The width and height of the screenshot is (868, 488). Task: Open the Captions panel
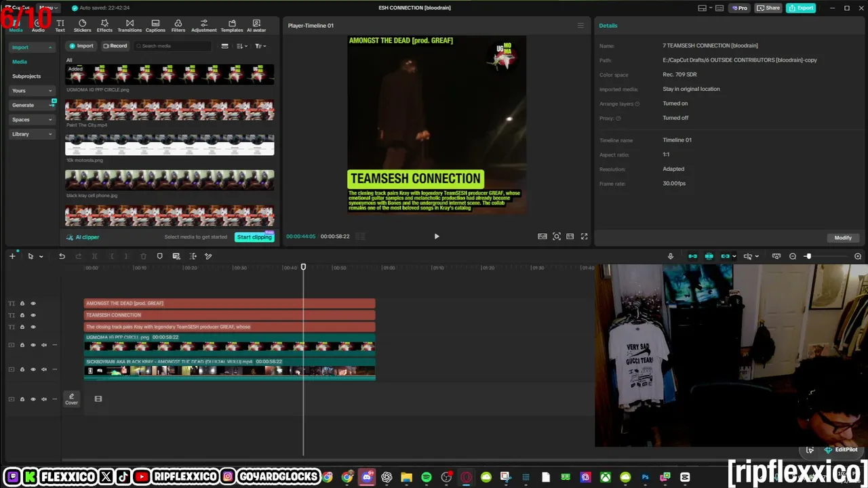pyautogui.click(x=155, y=26)
